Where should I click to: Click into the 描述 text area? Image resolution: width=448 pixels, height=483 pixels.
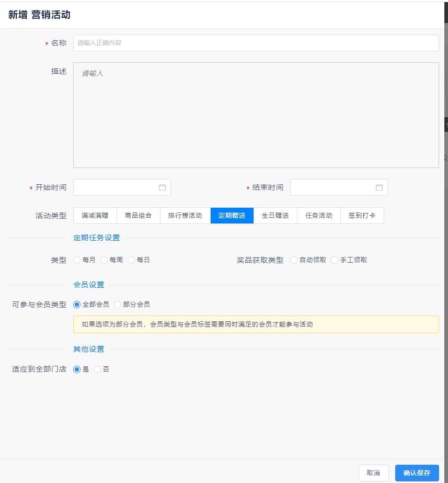(x=256, y=115)
